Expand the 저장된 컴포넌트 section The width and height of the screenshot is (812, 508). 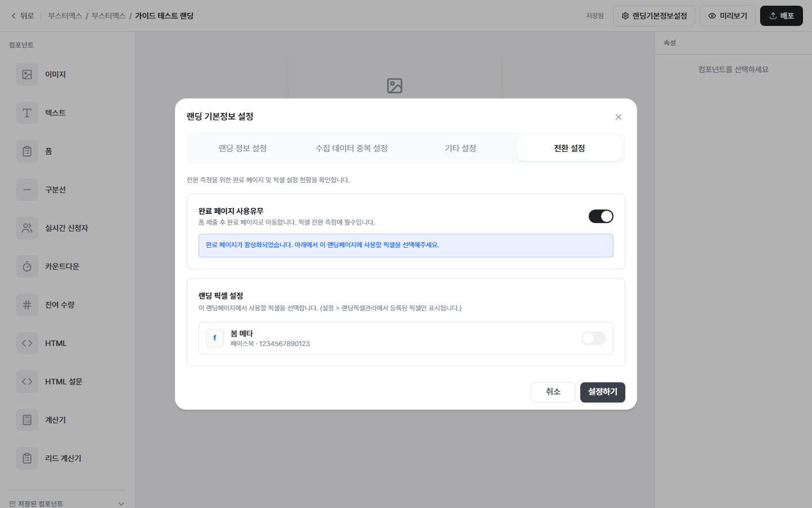point(121,504)
